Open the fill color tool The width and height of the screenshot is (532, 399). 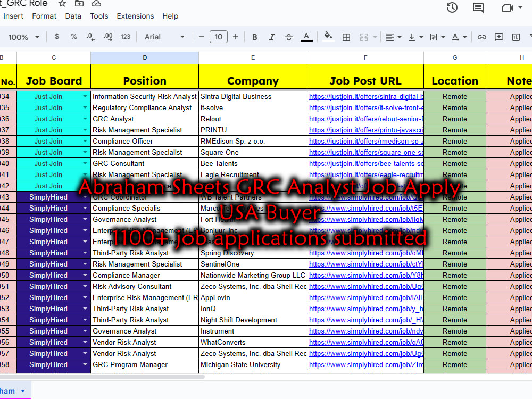pyautogui.click(x=328, y=37)
